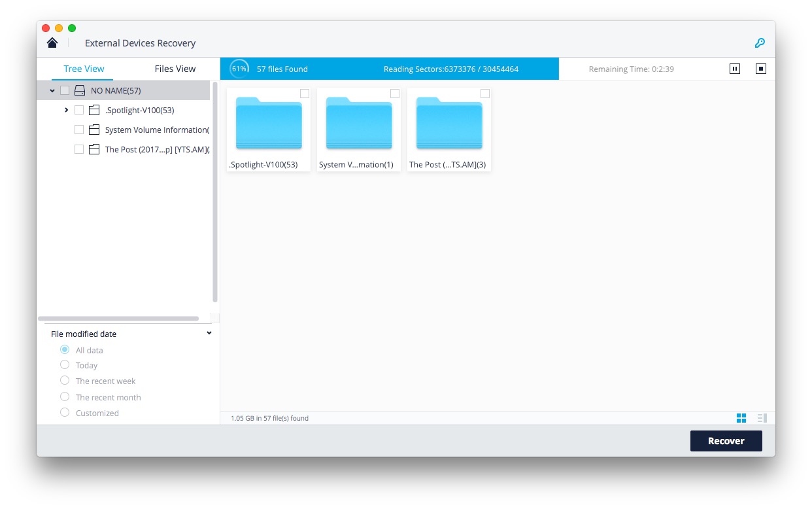Click the NO NAME drive icon

pyautogui.click(x=80, y=90)
